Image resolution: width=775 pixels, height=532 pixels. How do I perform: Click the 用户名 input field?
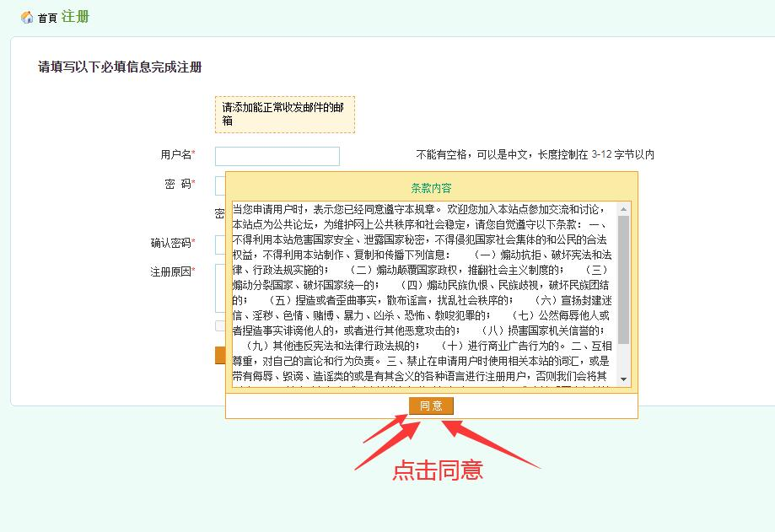click(x=277, y=156)
